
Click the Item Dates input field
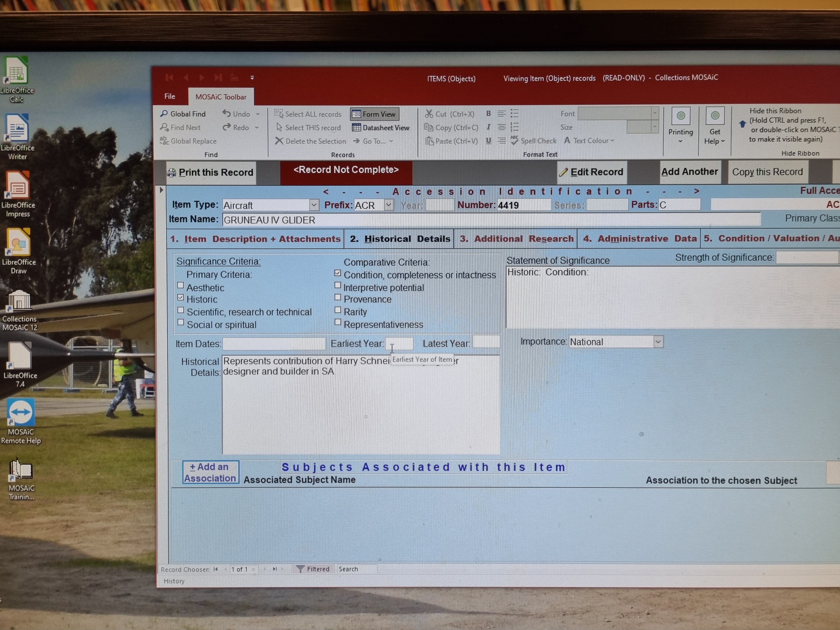pos(274,344)
